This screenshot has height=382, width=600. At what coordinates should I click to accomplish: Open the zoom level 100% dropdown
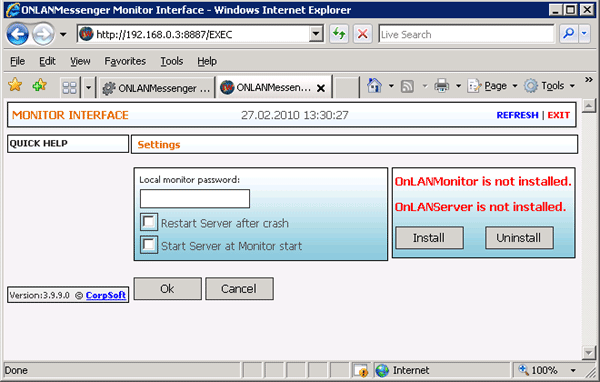pos(573,371)
